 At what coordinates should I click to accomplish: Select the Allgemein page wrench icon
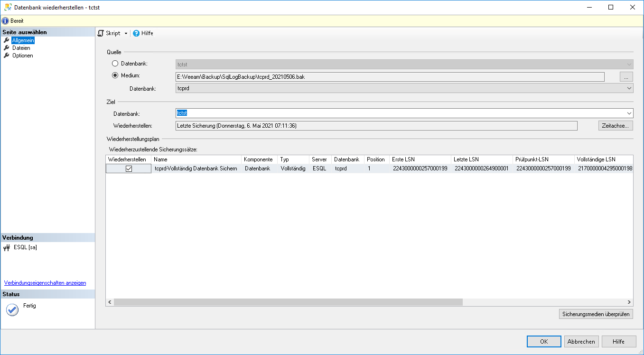(7, 40)
